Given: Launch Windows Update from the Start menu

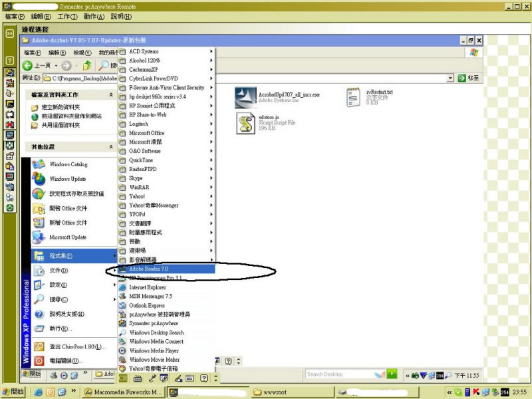Looking at the screenshot, I should 68,179.
